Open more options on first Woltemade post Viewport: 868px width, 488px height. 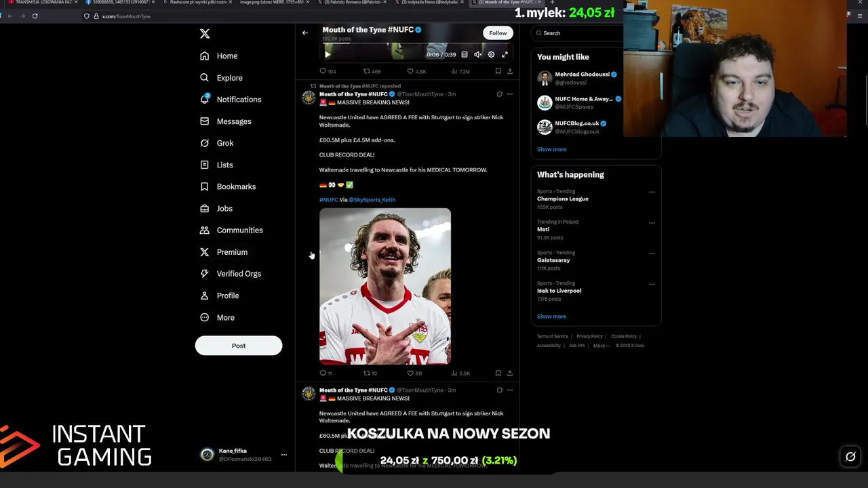coord(510,94)
